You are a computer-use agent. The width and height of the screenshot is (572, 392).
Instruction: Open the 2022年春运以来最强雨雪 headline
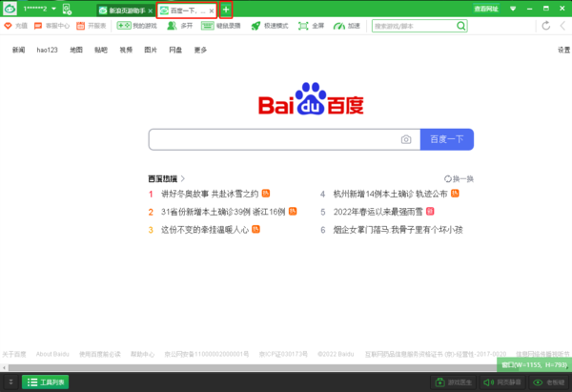(378, 211)
